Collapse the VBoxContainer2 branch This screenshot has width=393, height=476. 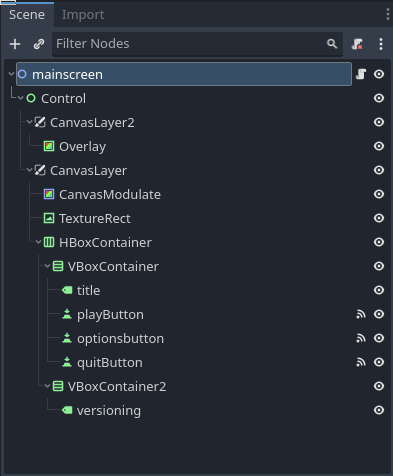pos(47,386)
